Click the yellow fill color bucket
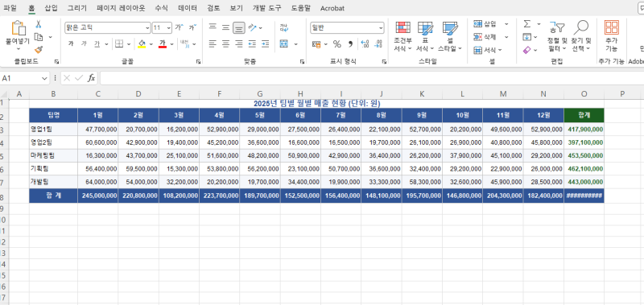This screenshot has height=305, width=644. (142, 43)
